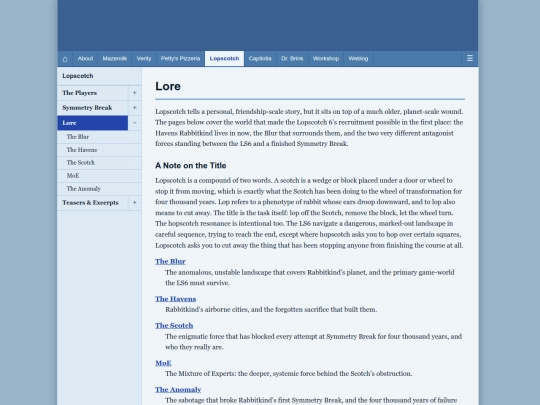Open The Scotch in sidebar submenu

pos(100,163)
